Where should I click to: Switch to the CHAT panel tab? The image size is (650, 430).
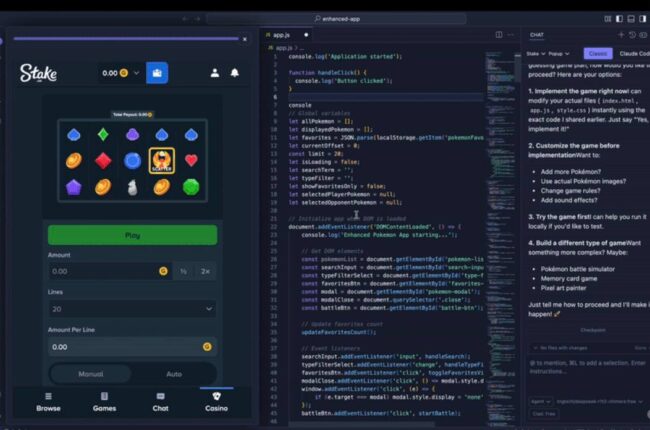537,35
